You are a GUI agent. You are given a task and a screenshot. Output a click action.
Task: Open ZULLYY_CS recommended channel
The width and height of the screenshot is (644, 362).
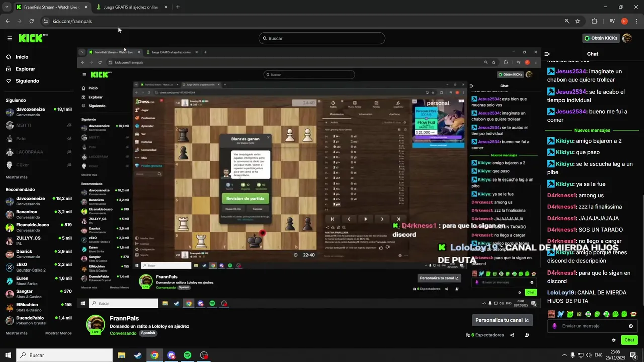[38, 241]
